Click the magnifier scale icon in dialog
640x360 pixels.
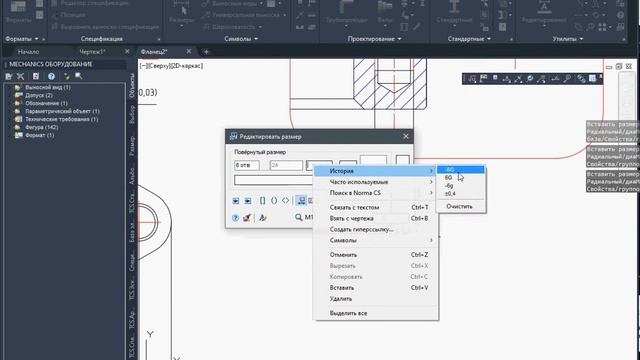tap(299, 217)
